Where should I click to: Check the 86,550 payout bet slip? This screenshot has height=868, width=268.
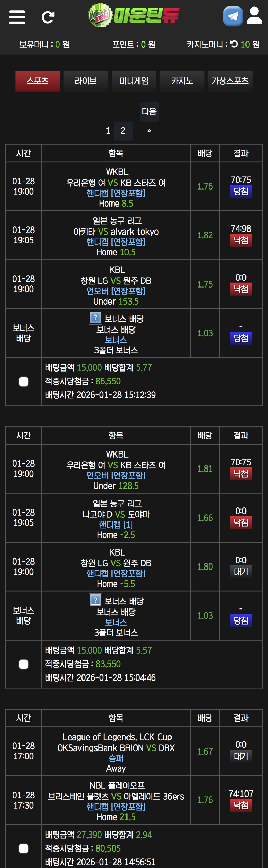pyautogui.click(x=24, y=381)
